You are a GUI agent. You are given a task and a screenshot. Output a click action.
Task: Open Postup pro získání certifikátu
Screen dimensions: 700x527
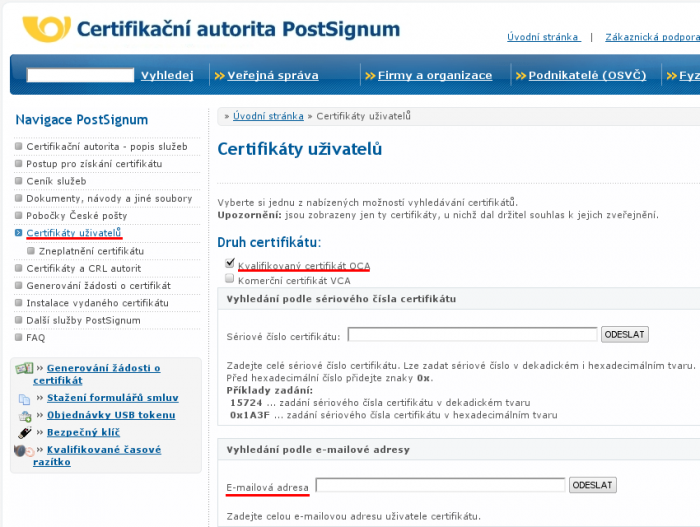(94, 164)
